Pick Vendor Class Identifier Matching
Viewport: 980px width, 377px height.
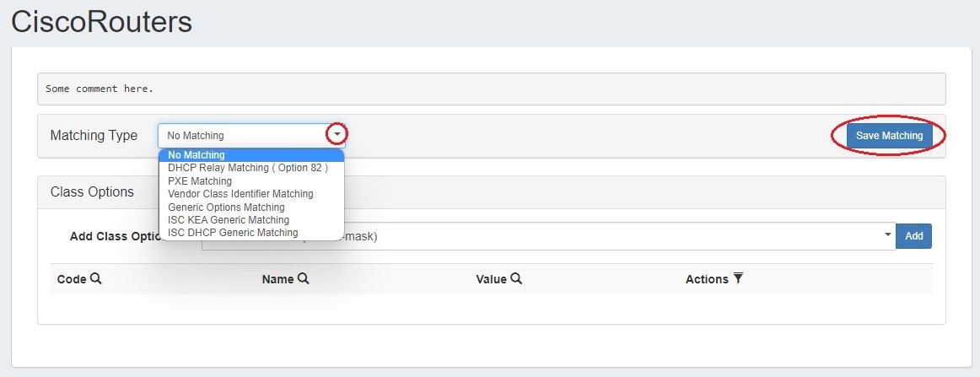(x=240, y=194)
